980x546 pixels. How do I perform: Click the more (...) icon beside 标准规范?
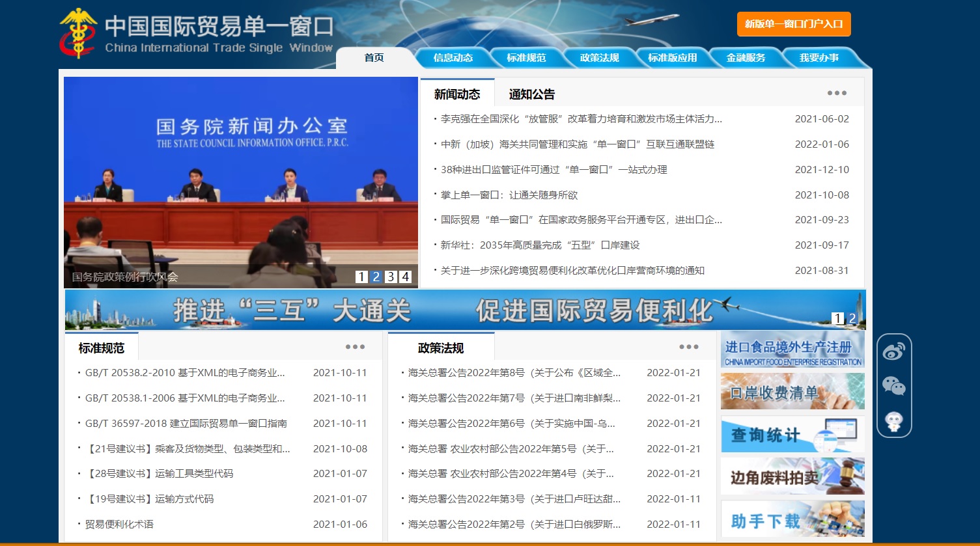coord(356,347)
